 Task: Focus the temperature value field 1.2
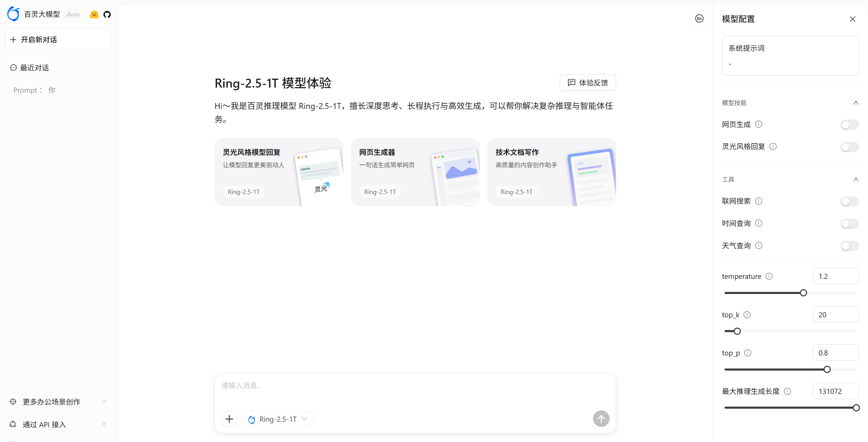tap(835, 276)
